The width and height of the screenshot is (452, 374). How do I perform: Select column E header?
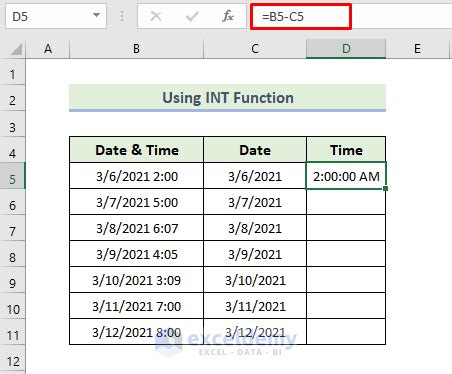click(417, 49)
